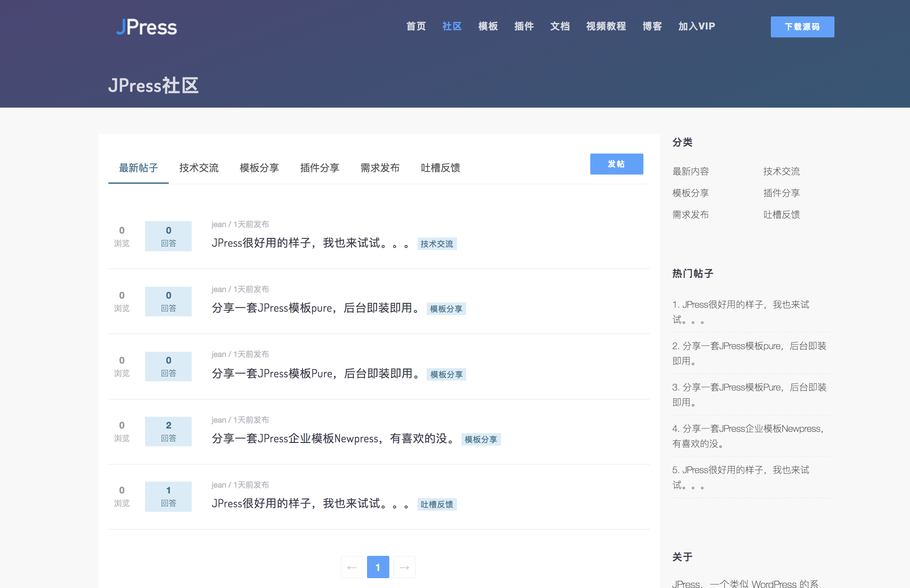Open 需求发布 in the sidebar categories
This screenshot has width=910, height=588.
pyautogui.click(x=690, y=215)
